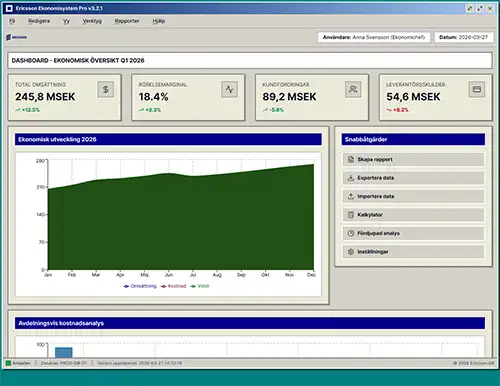
Task: Open the Kalkylator quick action
Action: [413, 215]
